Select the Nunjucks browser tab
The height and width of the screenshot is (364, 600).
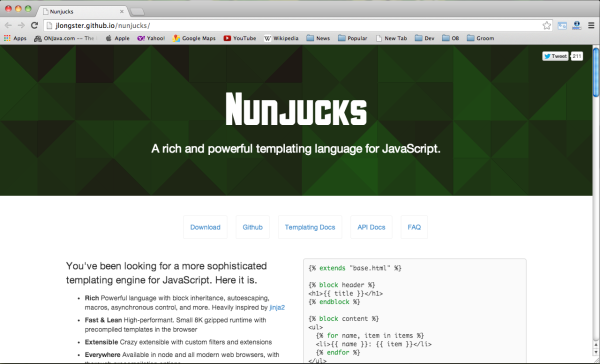82,11
